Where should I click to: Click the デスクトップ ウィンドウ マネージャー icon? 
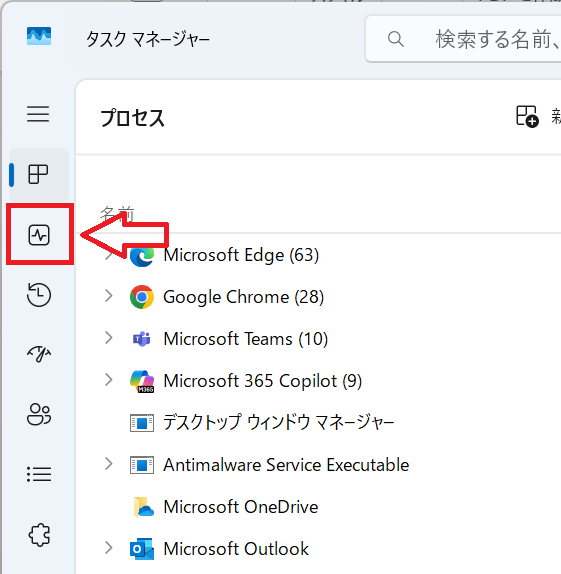(142, 423)
